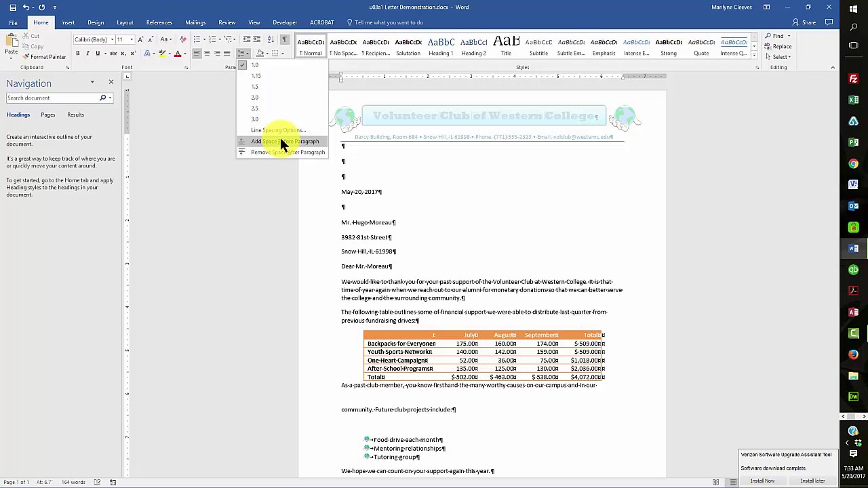
Task: Open the Calibri (Body) font name dropdown
Action: (112, 39)
